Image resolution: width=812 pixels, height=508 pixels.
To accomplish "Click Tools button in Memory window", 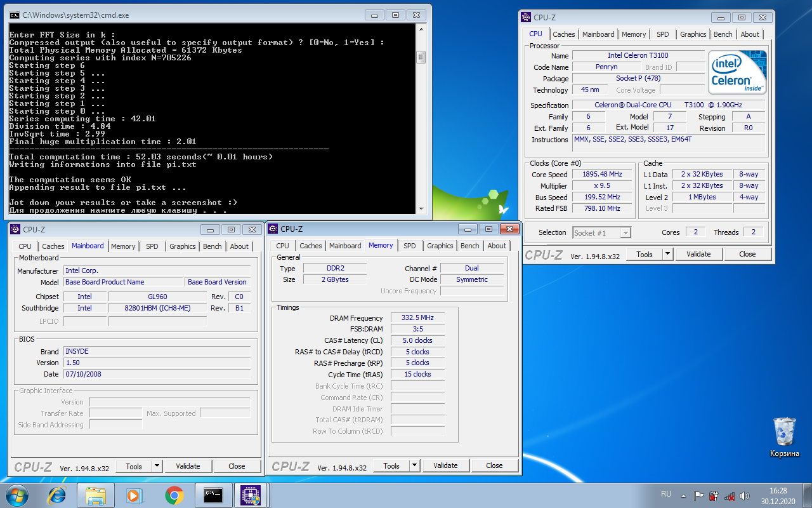I will [x=391, y=465].
